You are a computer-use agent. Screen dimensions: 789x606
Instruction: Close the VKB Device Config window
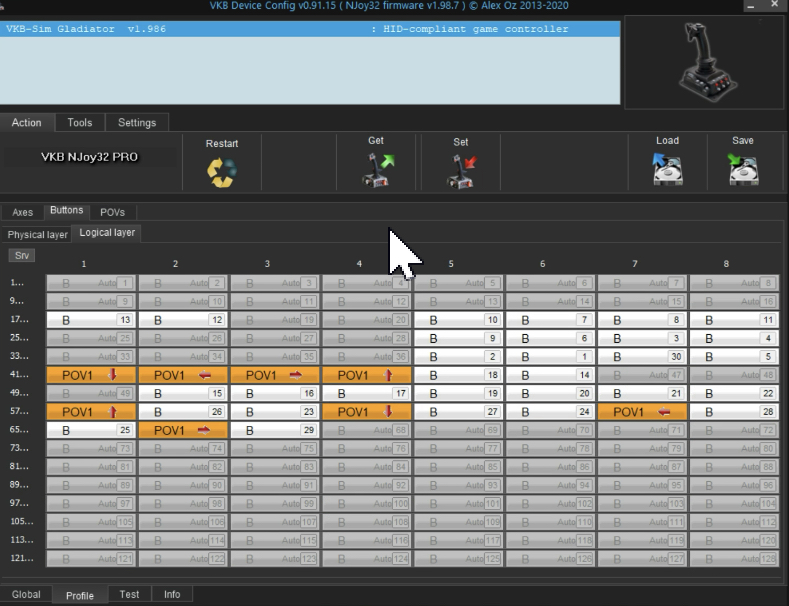coord(774,5)
